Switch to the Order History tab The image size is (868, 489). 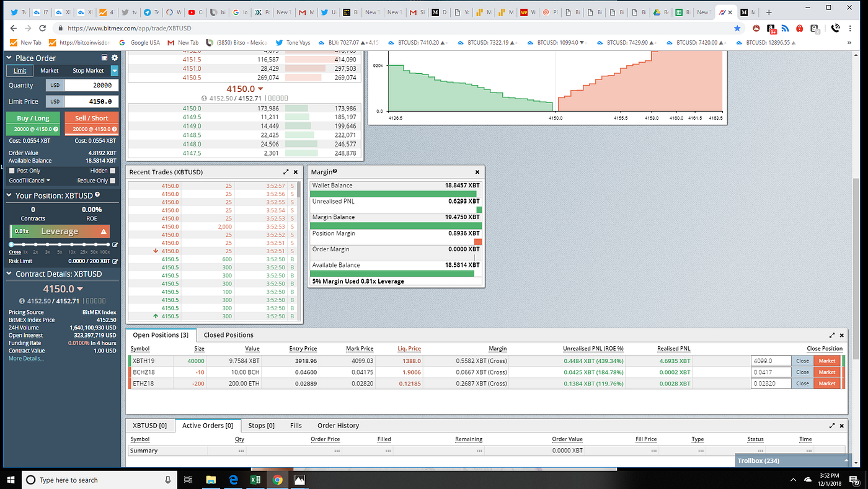pos(338,426)
